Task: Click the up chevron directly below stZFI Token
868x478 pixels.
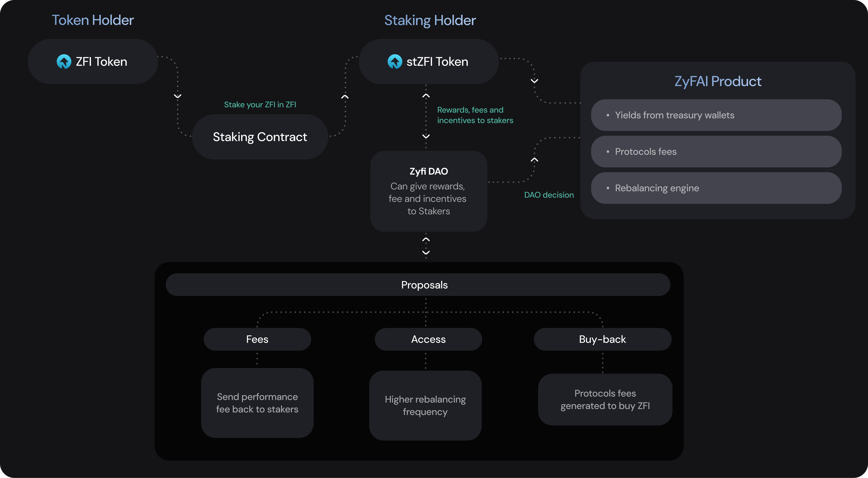Action: coord(426,96)
